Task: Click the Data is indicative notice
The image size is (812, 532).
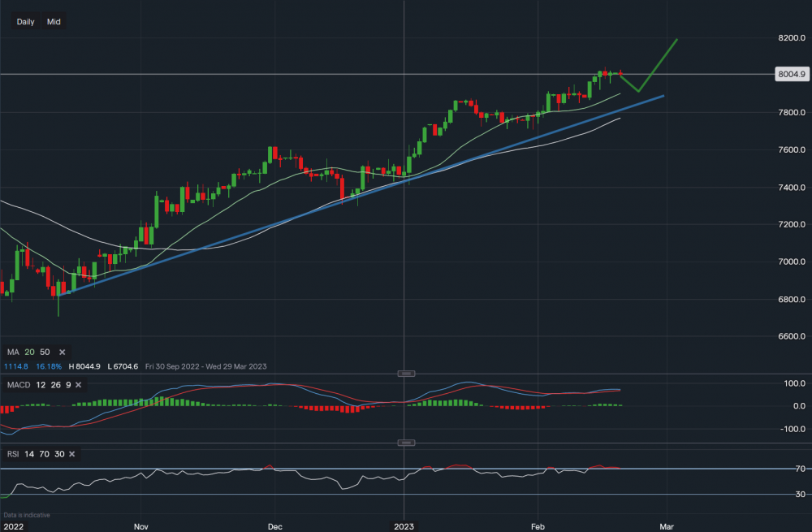Action: (26, 515)
